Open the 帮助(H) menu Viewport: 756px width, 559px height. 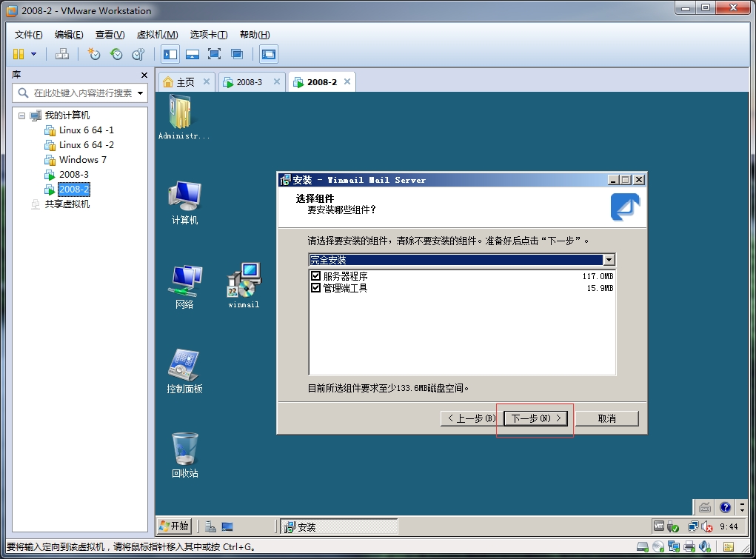pyautogui.click(x=255, y=35)
